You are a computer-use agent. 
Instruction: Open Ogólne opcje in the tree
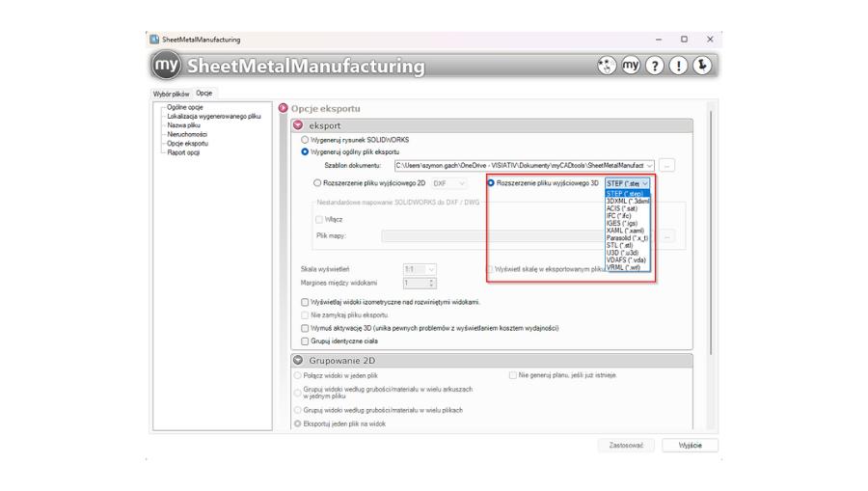coord(185,107)
